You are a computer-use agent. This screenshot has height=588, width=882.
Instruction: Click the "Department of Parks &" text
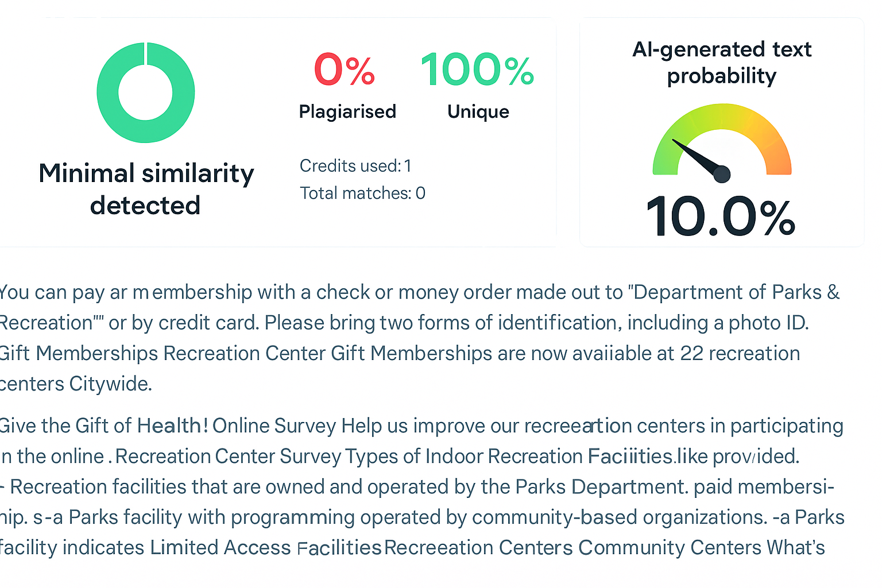736,292
